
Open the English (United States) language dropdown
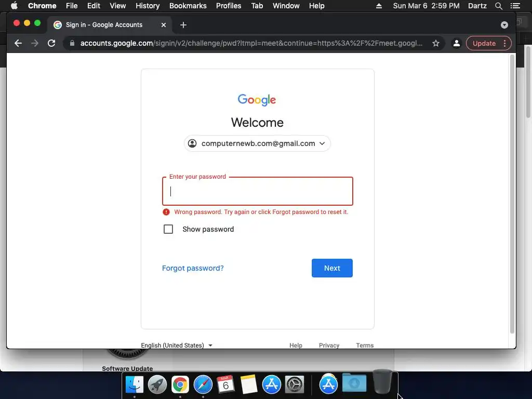click(x=177, y=345)
